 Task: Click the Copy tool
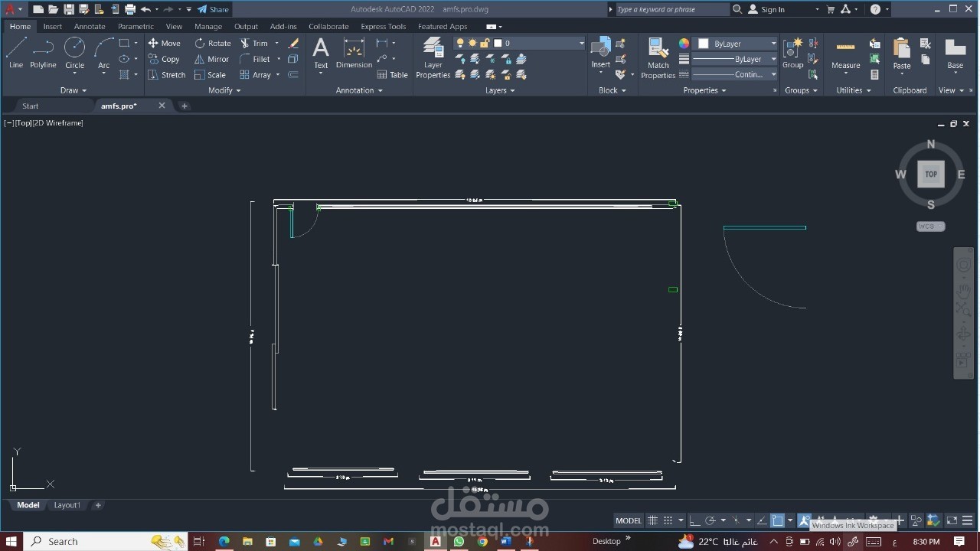click(164, 59)
